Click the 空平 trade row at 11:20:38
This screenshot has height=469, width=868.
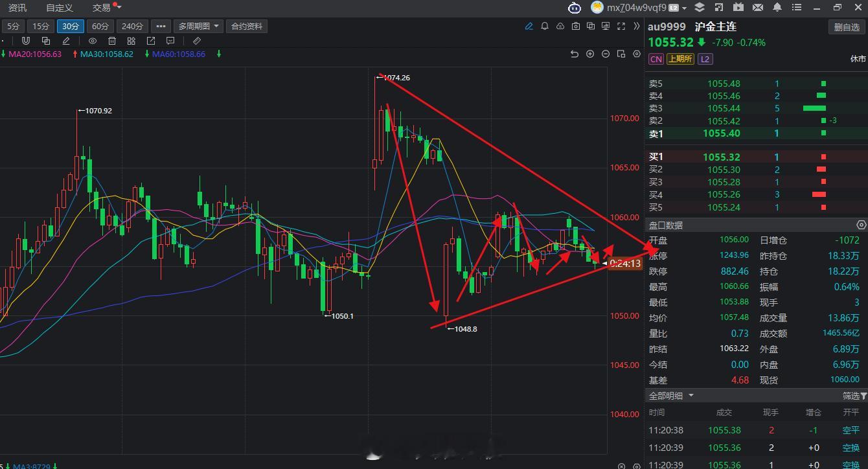[x=757, y=430]
